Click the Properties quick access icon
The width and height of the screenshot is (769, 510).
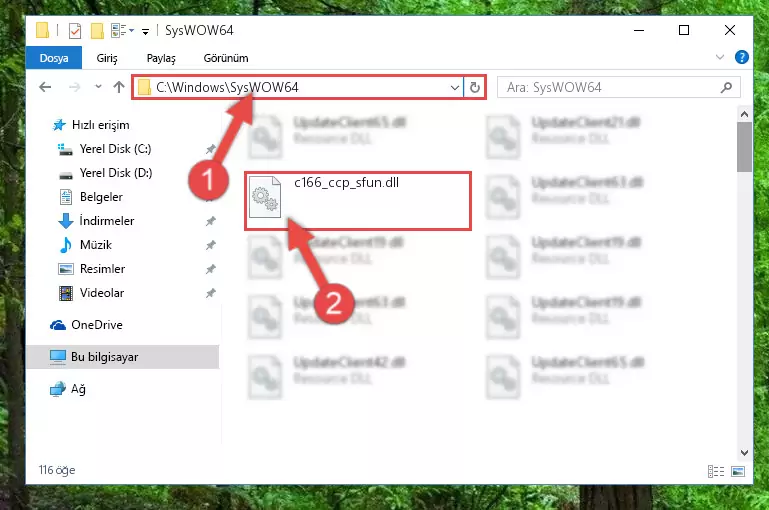tap(75, 31)
